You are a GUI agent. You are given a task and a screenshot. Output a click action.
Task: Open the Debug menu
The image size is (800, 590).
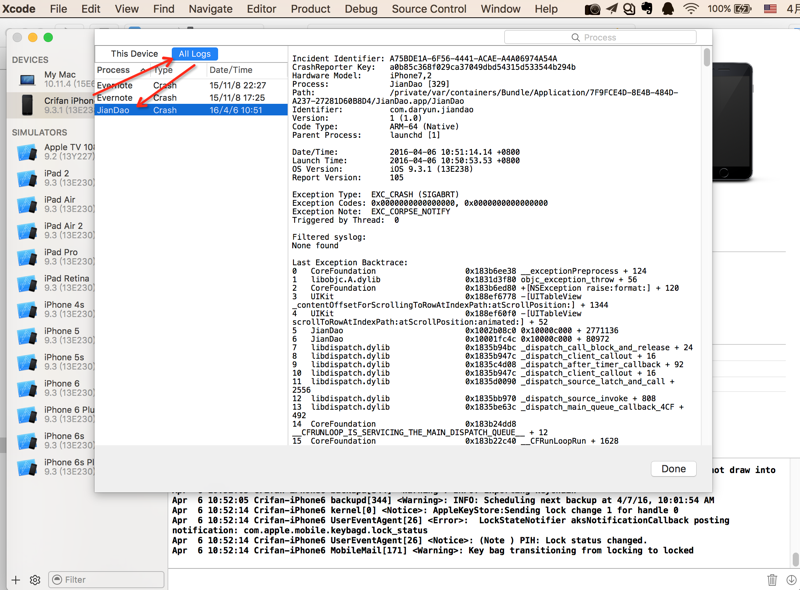pos(361,9)
